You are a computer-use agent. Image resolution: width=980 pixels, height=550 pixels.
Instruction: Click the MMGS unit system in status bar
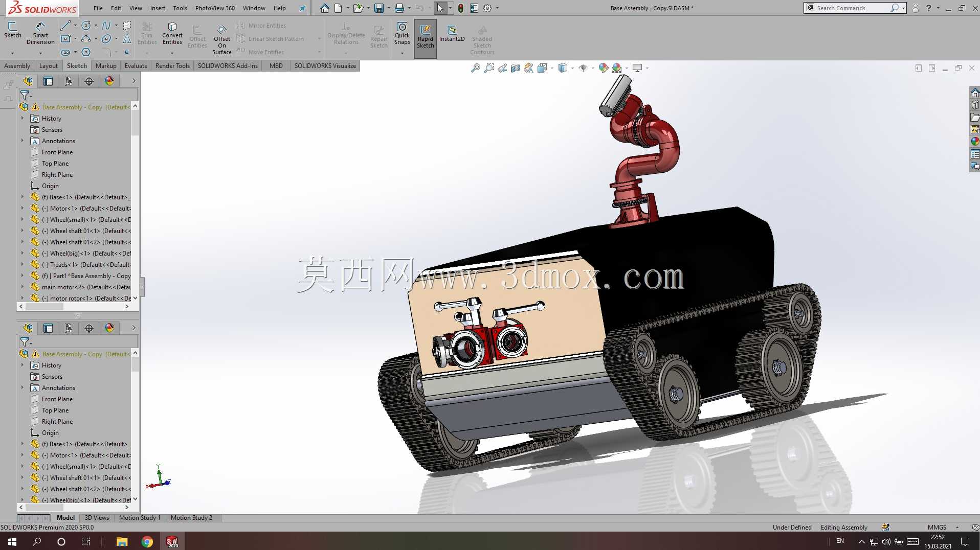[x=937, y=527]
